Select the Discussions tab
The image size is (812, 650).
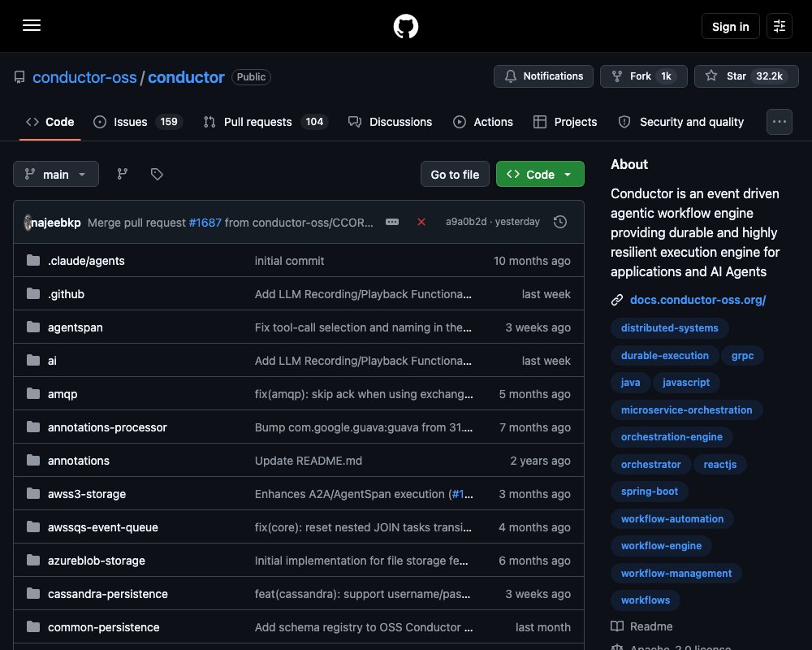point(390,122)
